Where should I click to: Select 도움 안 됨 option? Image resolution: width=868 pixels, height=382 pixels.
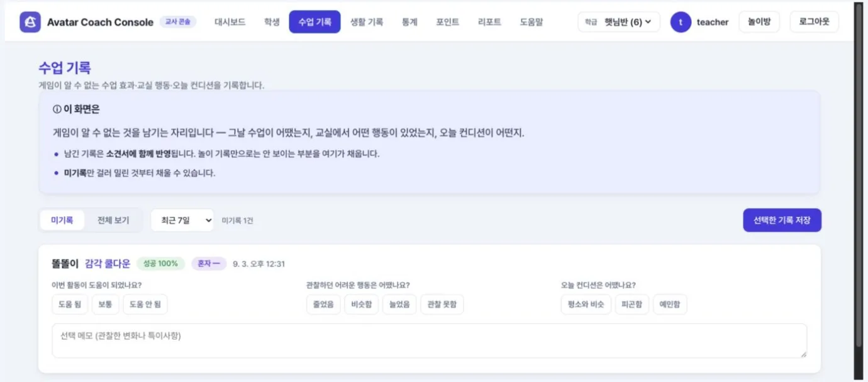tap(145, 304)
